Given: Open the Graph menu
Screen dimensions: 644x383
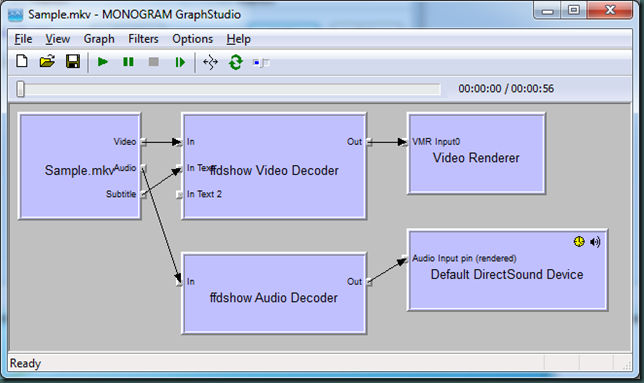Looking at the screenshot, I should [99, 39].
